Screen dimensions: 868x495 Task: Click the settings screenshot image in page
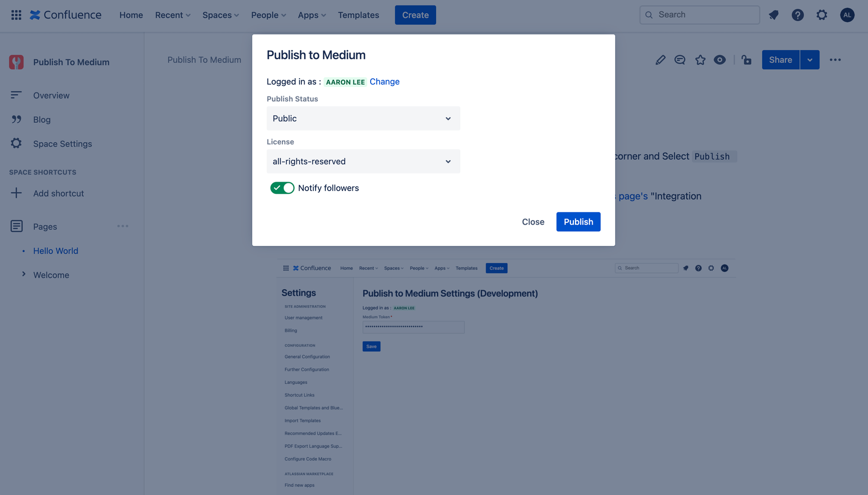[506, 377]
